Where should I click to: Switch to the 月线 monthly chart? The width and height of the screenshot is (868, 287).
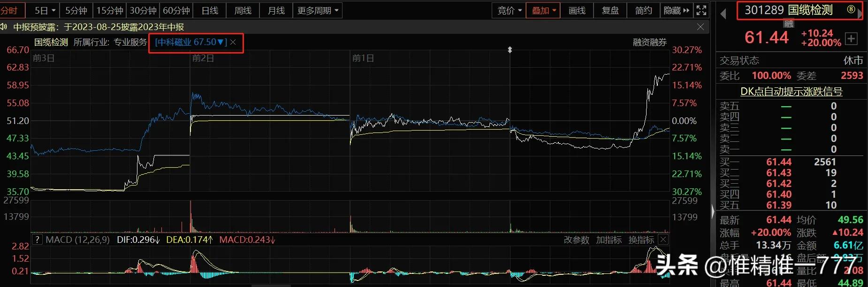(x=276, y=10)
